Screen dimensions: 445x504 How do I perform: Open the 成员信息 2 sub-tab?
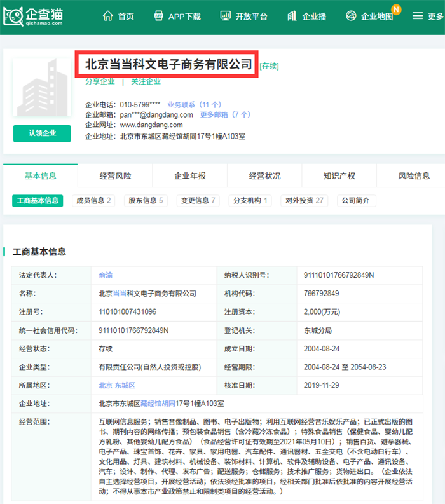click(x=93, y=201)
